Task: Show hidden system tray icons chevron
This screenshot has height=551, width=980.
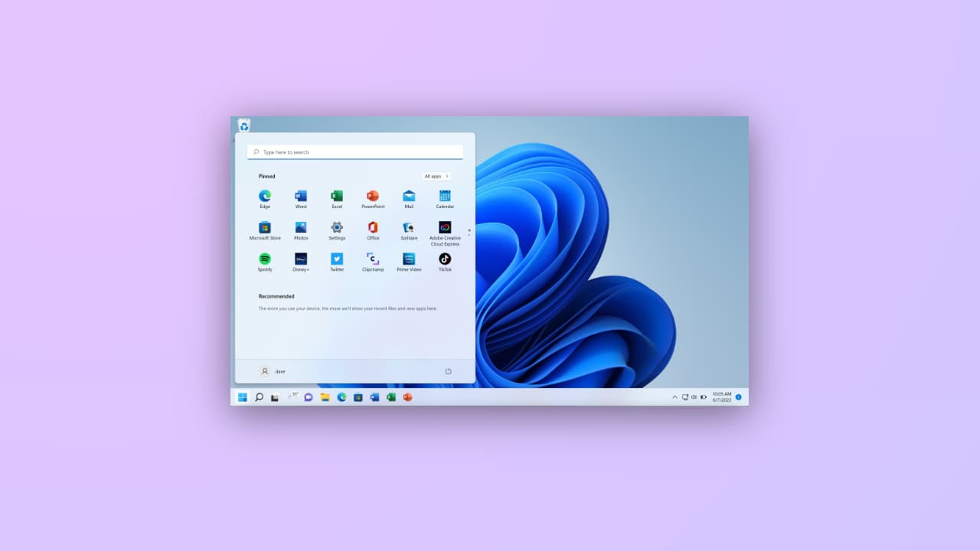Action: coord(675,397)
